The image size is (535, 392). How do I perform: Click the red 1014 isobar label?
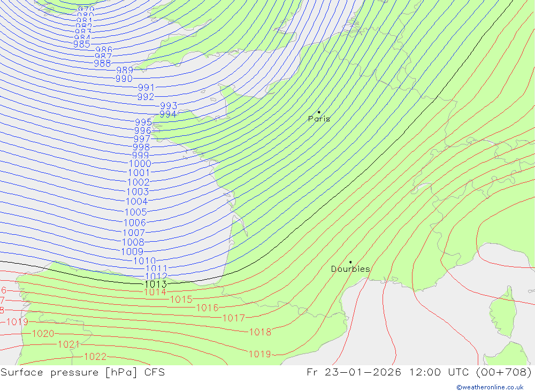pos(155,292)
